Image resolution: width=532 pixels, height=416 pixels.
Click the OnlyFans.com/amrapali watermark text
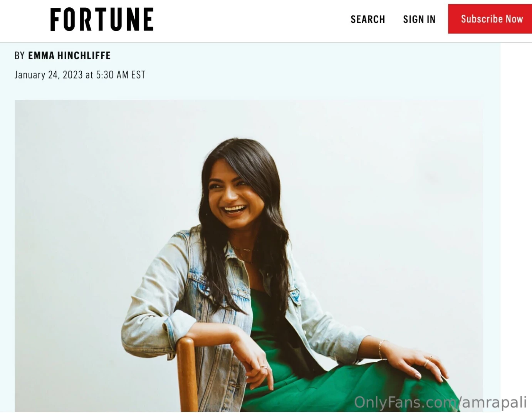[440, 402]
